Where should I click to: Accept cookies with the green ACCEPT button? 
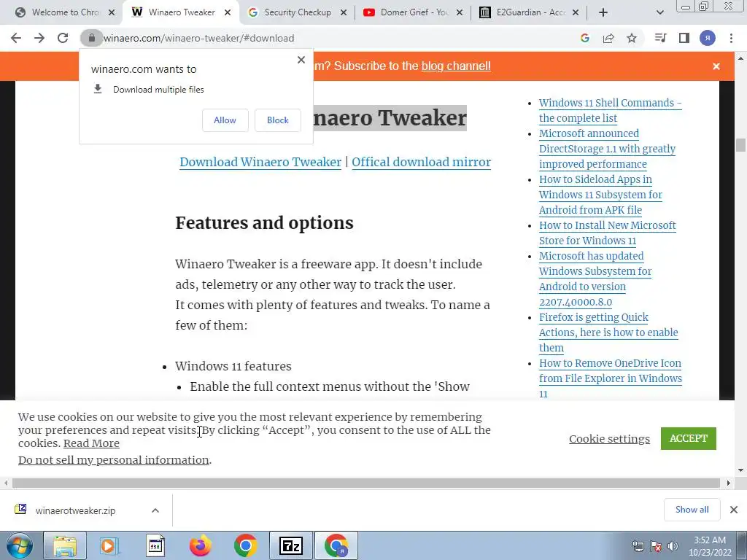tap(689, 438)
